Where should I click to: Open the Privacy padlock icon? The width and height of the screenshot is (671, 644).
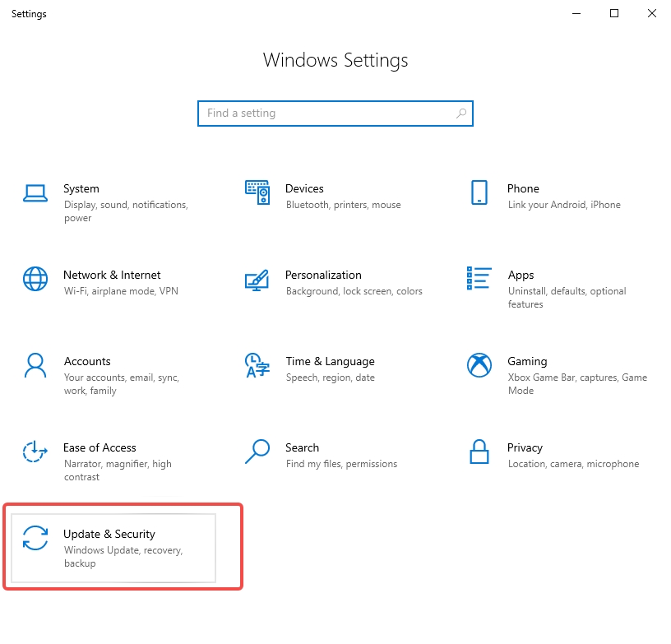pyautogui.click(x=479, y=452)
